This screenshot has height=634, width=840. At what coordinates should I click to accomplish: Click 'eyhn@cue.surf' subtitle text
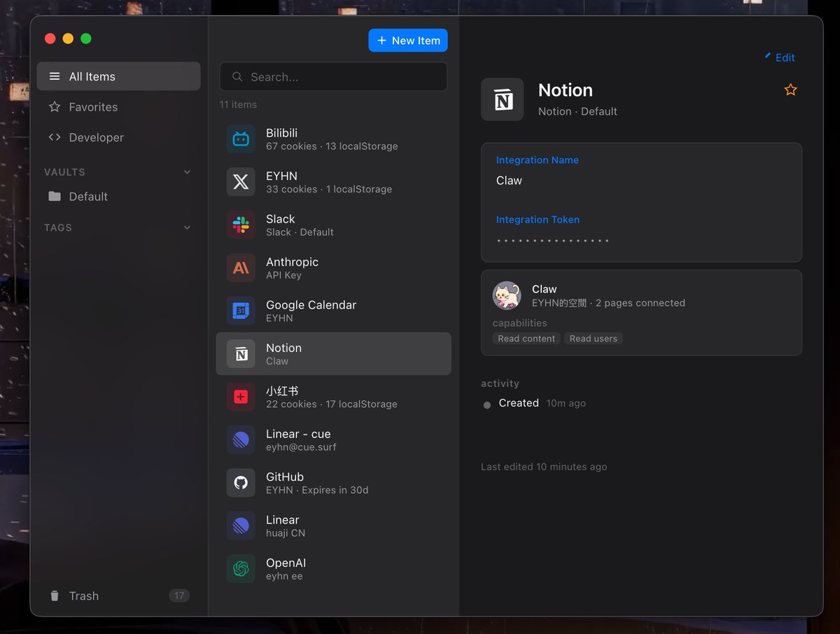[301, 447]
